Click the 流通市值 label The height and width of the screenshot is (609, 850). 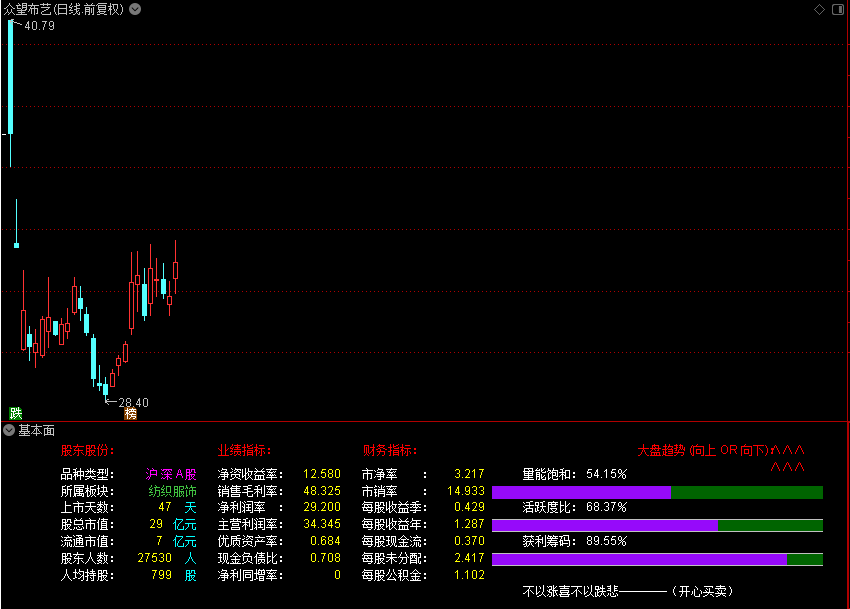tap(87, 541)
